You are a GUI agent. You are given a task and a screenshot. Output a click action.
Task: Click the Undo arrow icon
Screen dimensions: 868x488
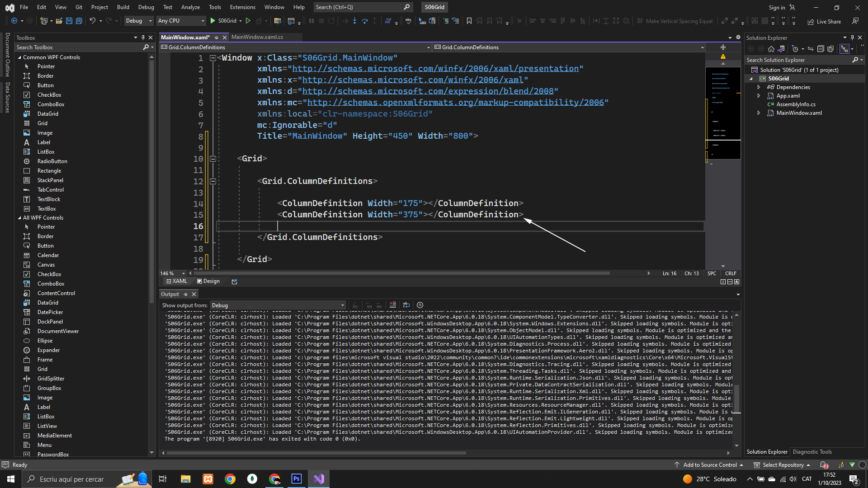92,21
